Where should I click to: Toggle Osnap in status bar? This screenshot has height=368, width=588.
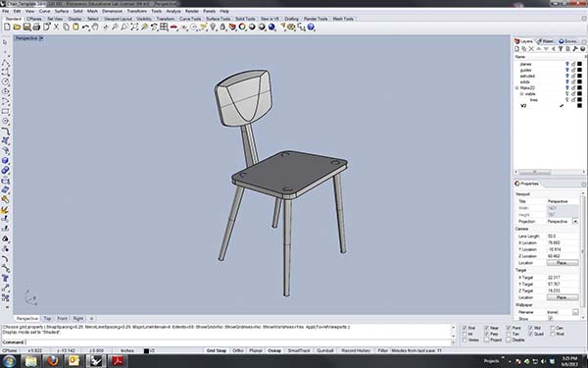274,350
